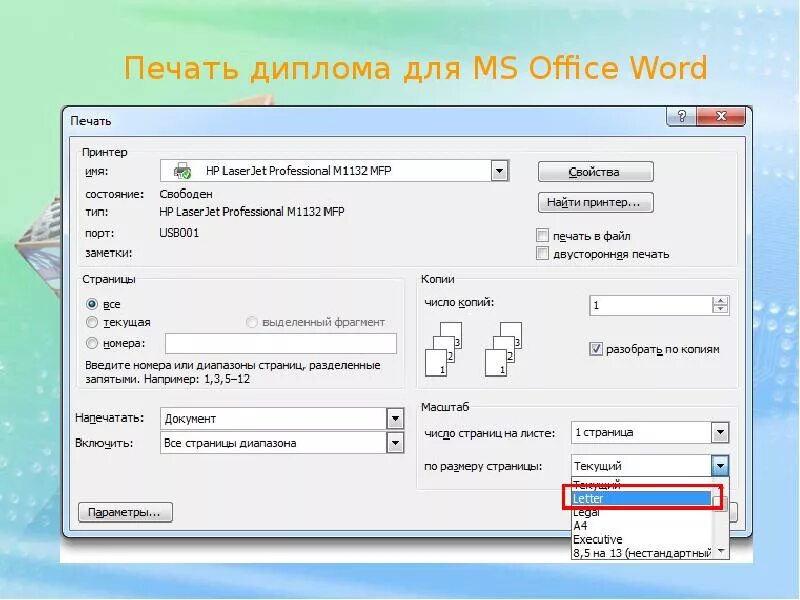
Task: Click the Свойства button
Action: coord(595,172)
